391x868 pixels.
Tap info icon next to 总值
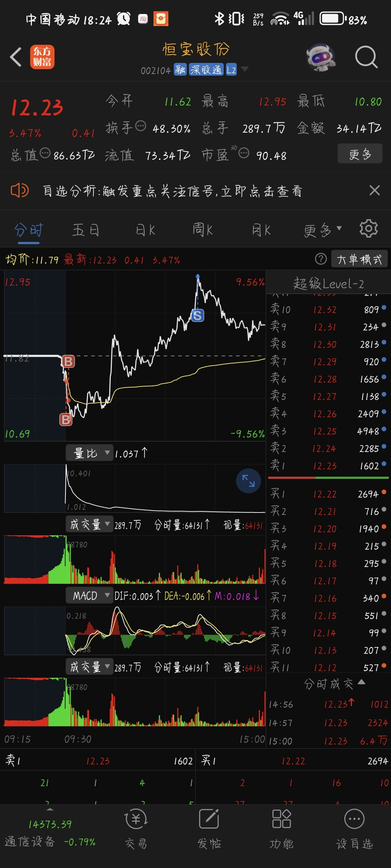[45, 153]
